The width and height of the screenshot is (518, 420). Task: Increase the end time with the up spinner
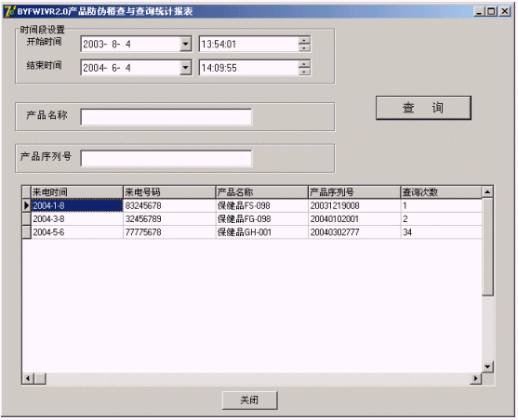(304, 64)
